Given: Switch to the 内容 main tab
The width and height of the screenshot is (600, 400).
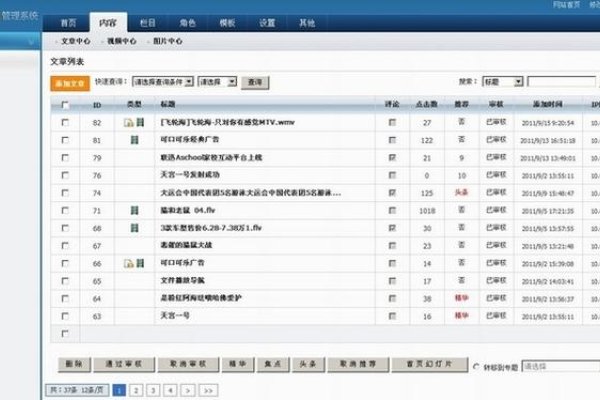Looking at the screenshot, I should 108,22.
